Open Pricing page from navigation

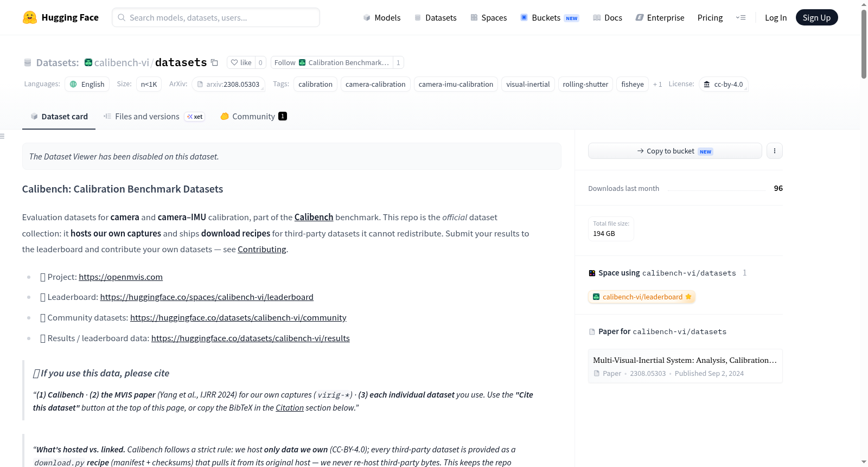click(x=710, y=17)
